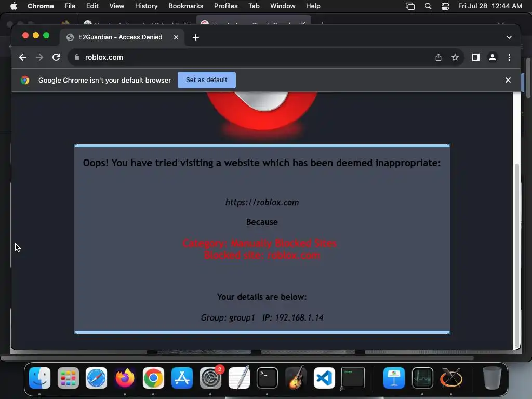The image size is (532, 399).
Task: Close the E2Guardian Access Denied tab
Action: tap(176, 37)
